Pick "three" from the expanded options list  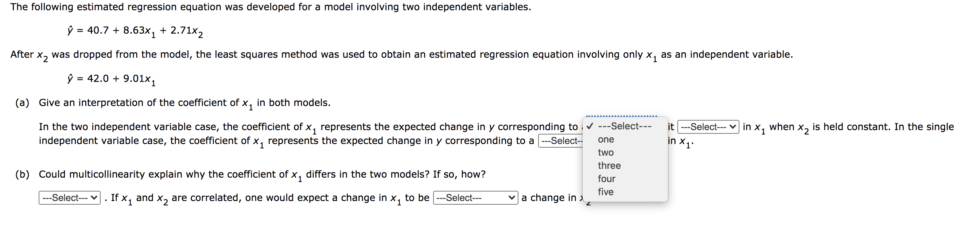(609, 166)
